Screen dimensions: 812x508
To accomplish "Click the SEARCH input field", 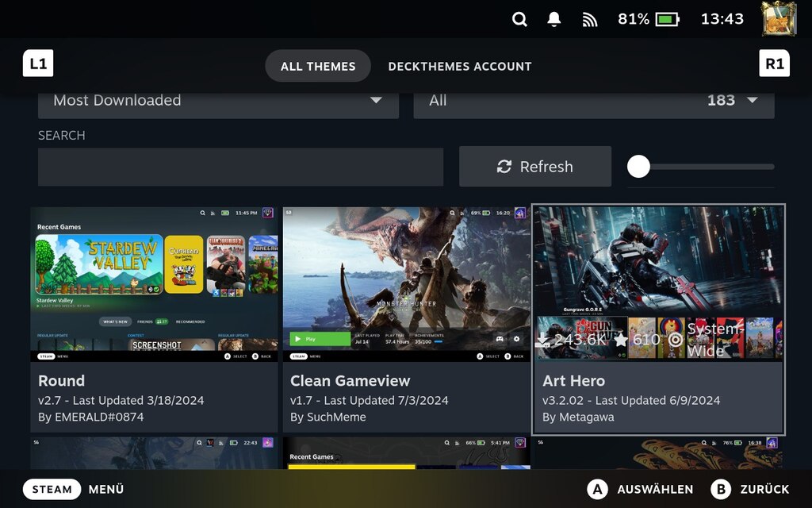I will 238,167.
